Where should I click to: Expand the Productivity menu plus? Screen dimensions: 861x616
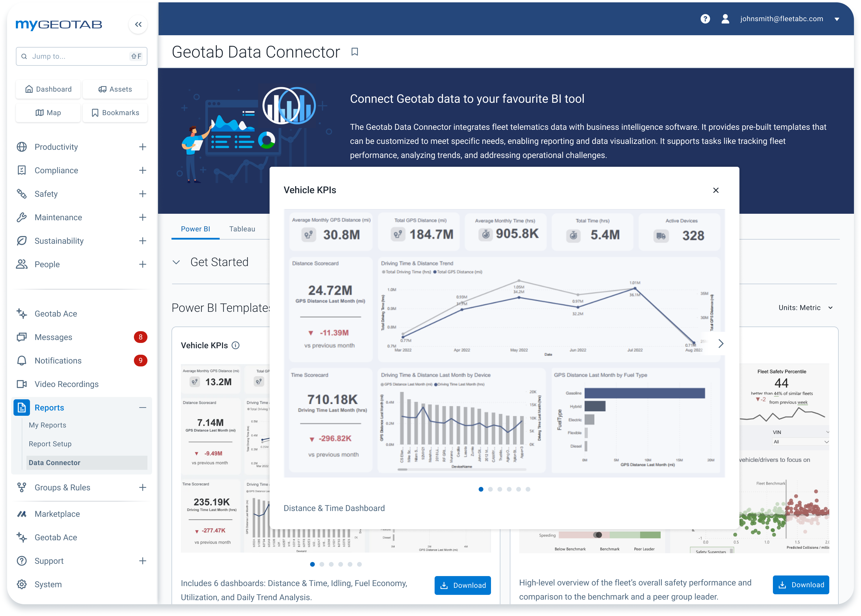(143, 147)
